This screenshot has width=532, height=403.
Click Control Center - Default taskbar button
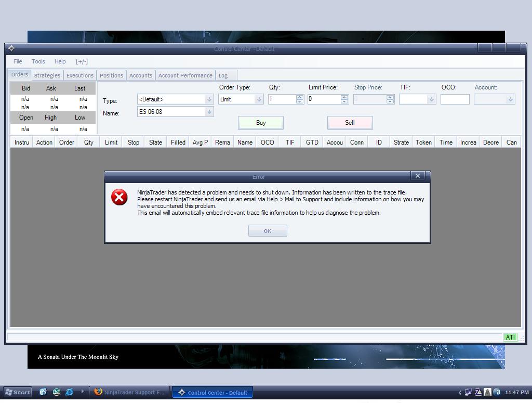tap(212, 393)
